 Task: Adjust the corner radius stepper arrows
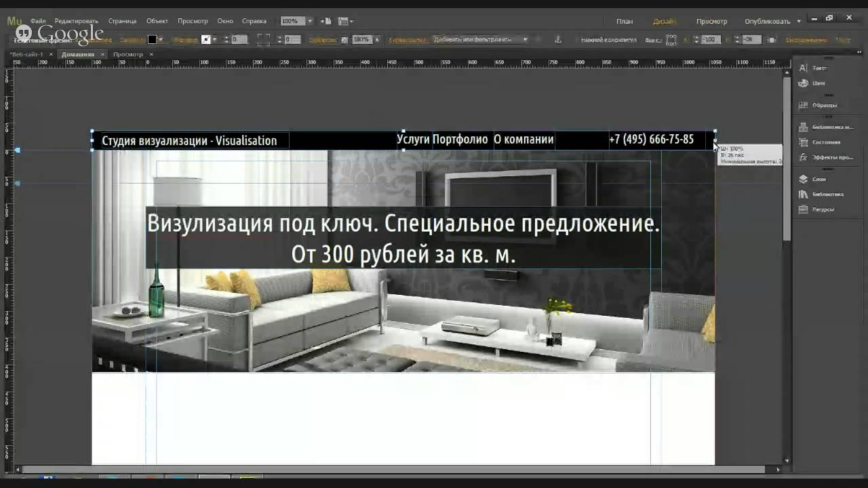279,40
